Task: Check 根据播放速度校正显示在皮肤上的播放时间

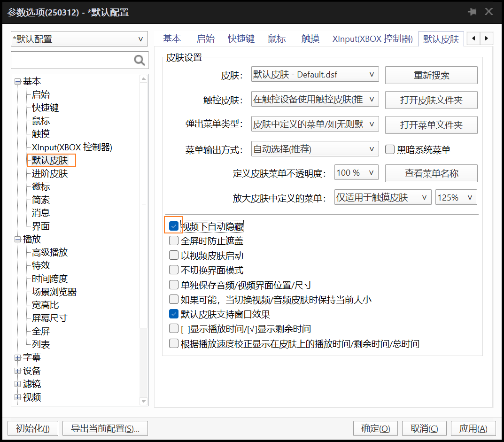Action: click(x=174, y=344)
